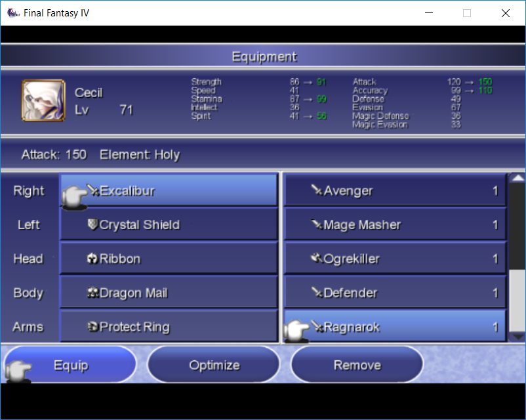Click the Crystal Shield shield icon
The image size is (526, 420).
[x=92, y=224]
